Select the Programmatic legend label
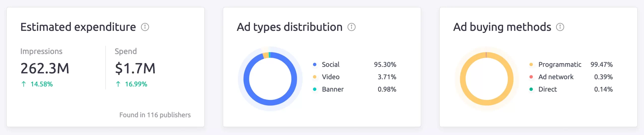The width and height of the screenshot is (644, 135). 560,64
